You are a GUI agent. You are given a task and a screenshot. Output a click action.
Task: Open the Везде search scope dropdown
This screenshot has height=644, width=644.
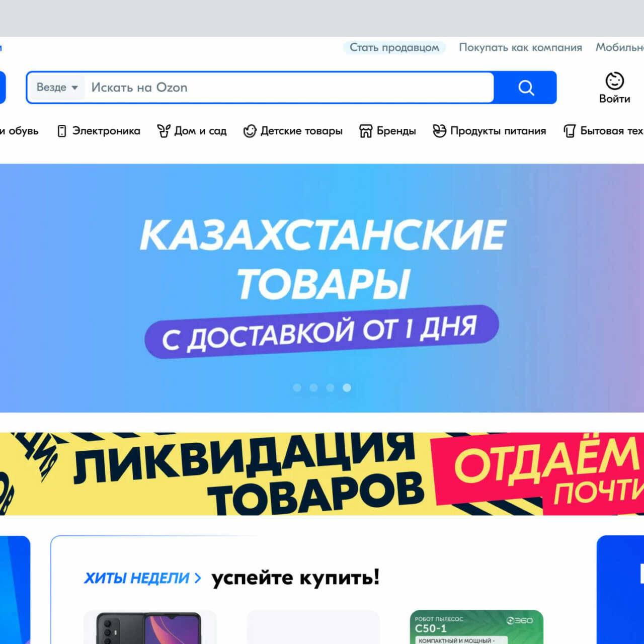[x=57, y=88]
